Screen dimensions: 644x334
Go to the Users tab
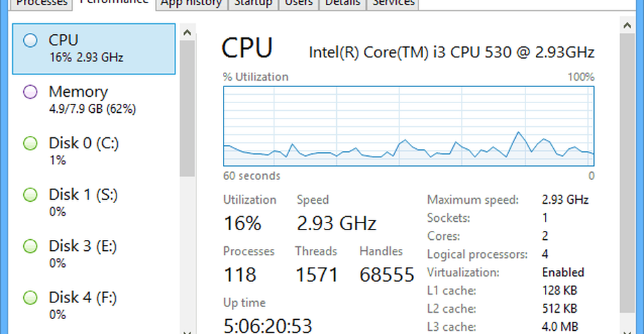point(299,4)
